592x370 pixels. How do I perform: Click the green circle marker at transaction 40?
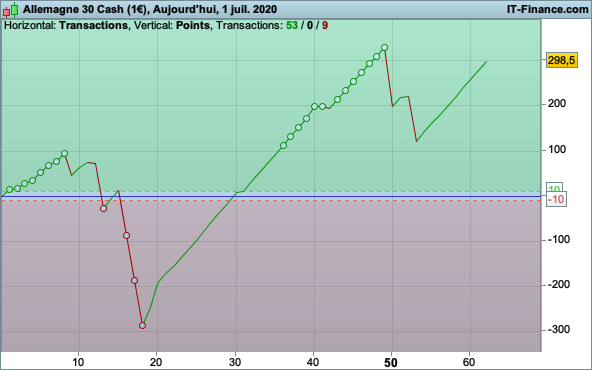point(314,106)
